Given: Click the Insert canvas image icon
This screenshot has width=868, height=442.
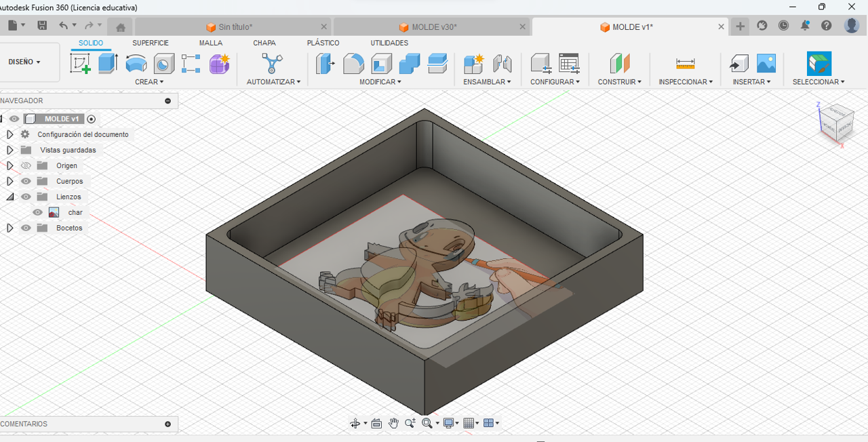Looking at the screenshot, I should tap(766, 64).
